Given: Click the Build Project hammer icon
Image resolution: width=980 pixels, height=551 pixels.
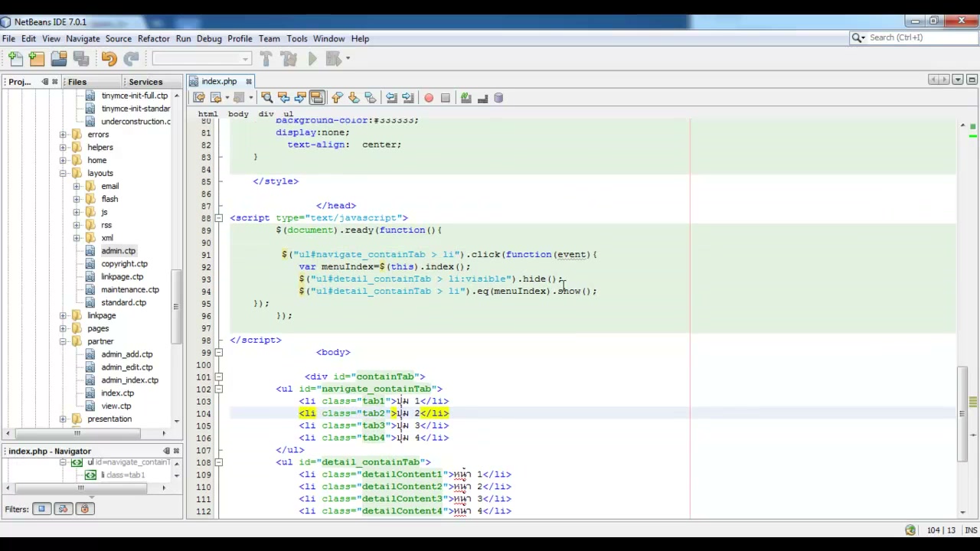Looking at the screenshot, I should [266, 58].
